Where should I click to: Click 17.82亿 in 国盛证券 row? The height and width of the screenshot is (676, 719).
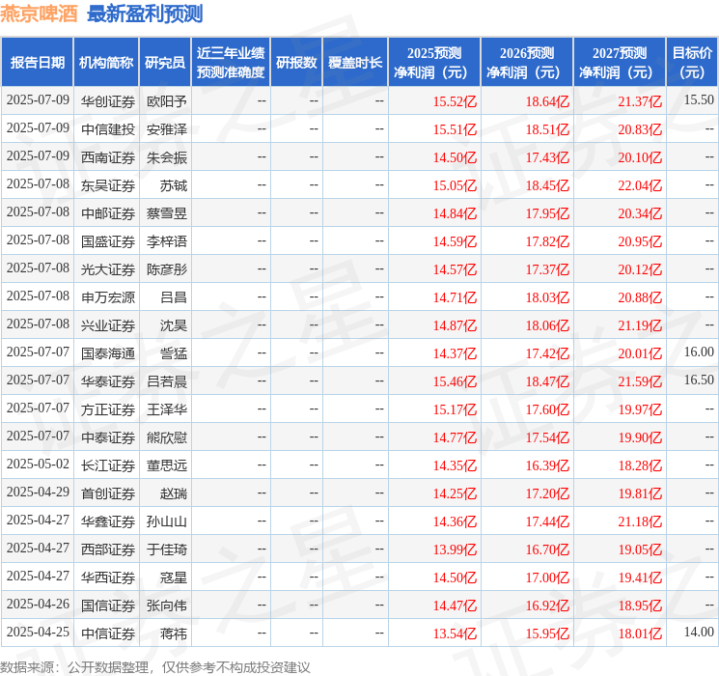[x=548, y=241]
